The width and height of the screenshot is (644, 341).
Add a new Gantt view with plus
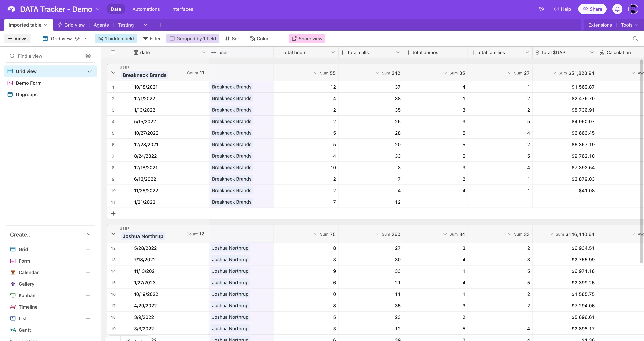(88, 330)
